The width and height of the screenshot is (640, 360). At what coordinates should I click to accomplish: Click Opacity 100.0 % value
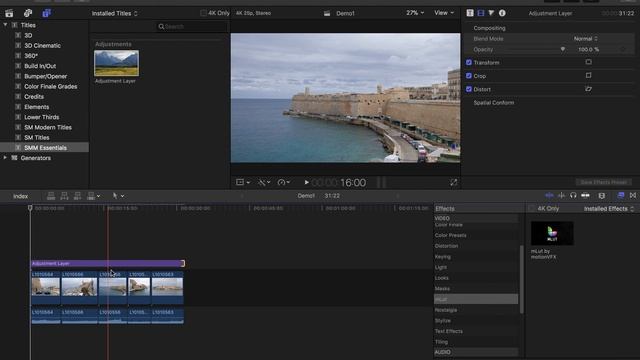(589, 49)
